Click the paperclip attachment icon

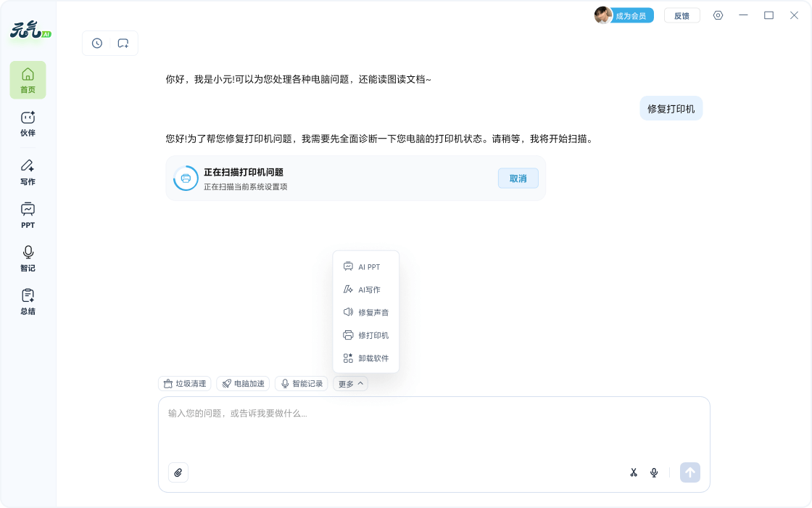(178, 472)
